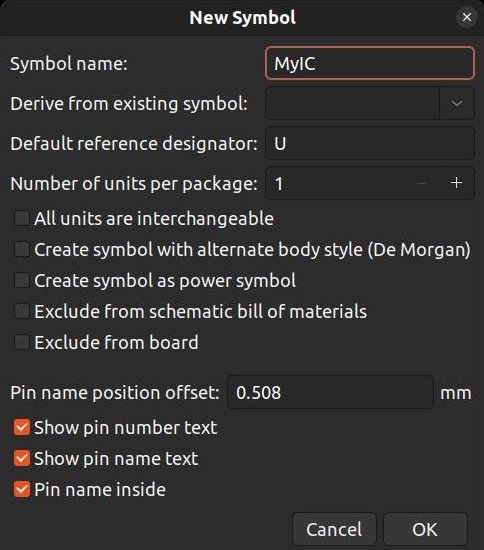
Task: Click the Symbol name field containing MyIC
Action: coord(370,63)
